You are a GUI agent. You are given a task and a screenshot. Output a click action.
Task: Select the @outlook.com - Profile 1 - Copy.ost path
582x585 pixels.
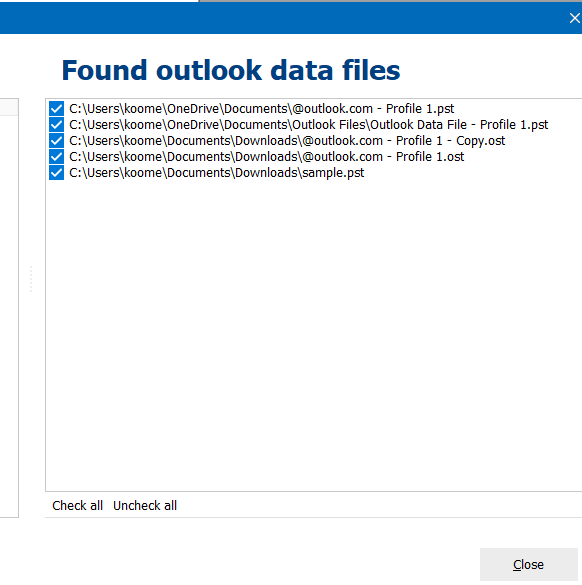(x=287, y=141)
